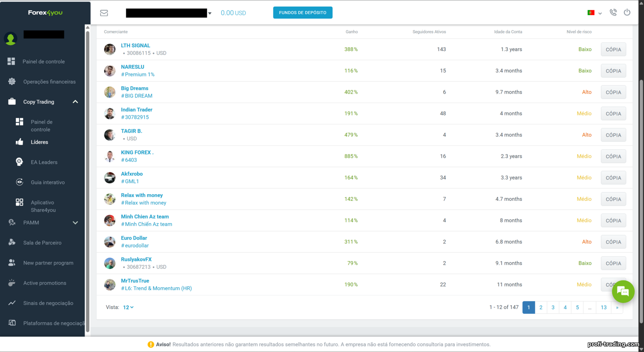Open Sala de Parceiro menu item
This screenshot has width=644, height=352.
tap(42, 243)
